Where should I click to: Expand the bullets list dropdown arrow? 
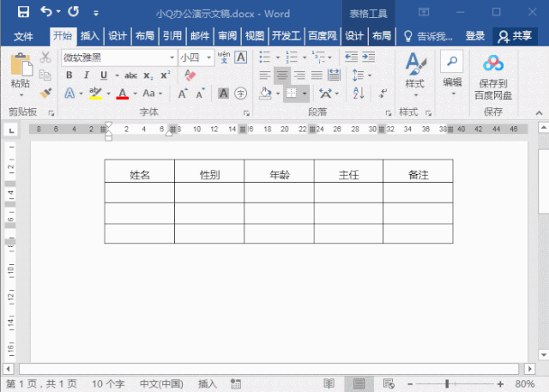pyautogui.click(x=278, y=57)
